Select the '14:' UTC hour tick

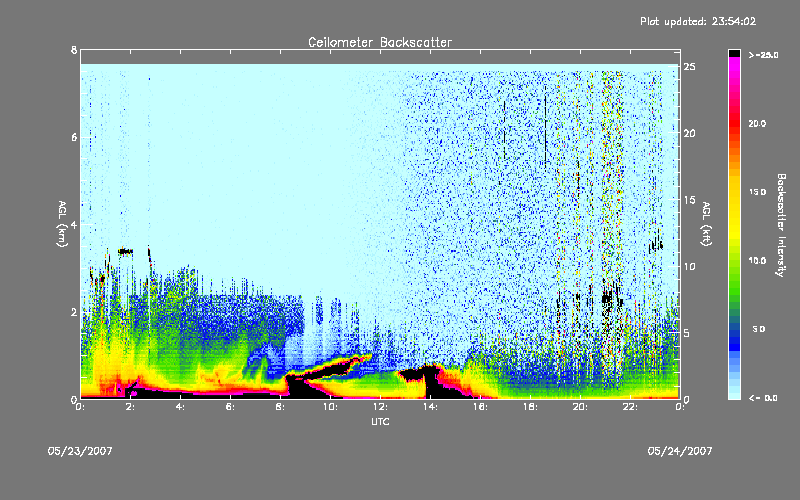coord(430,407)
